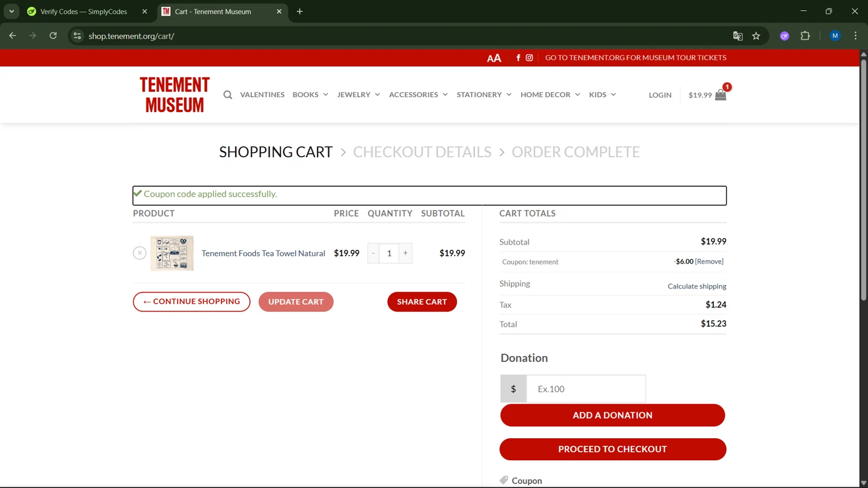Image resolution: width=868 pixels, height=488 pixels.
Task: Click the AA text size icon
Action: pos(494,58)
